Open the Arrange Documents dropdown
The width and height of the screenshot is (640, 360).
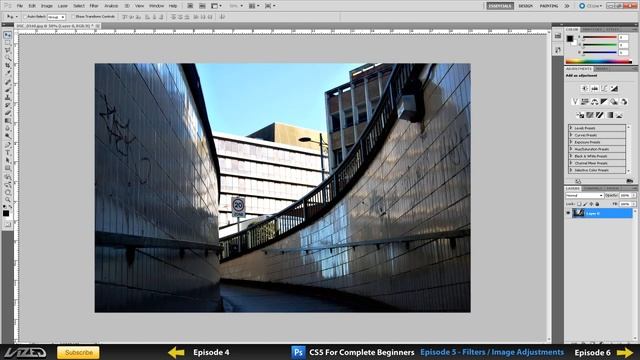coord(254,6)
